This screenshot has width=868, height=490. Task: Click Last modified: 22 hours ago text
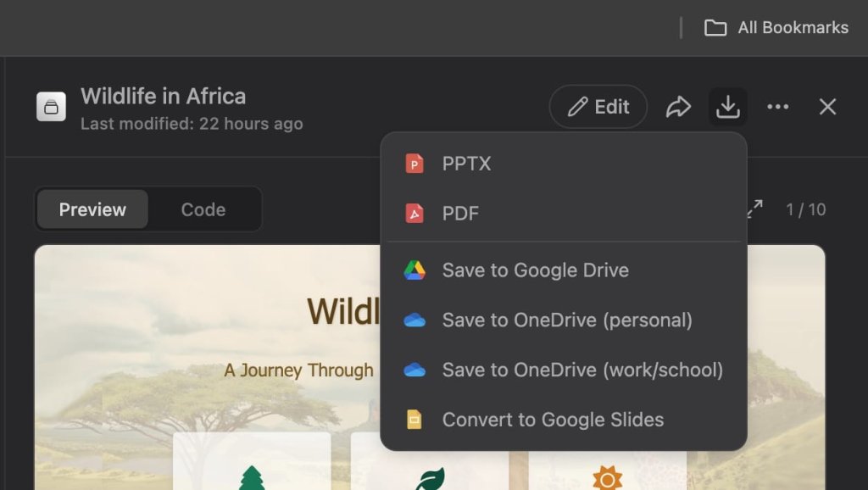tap(192, 124)
